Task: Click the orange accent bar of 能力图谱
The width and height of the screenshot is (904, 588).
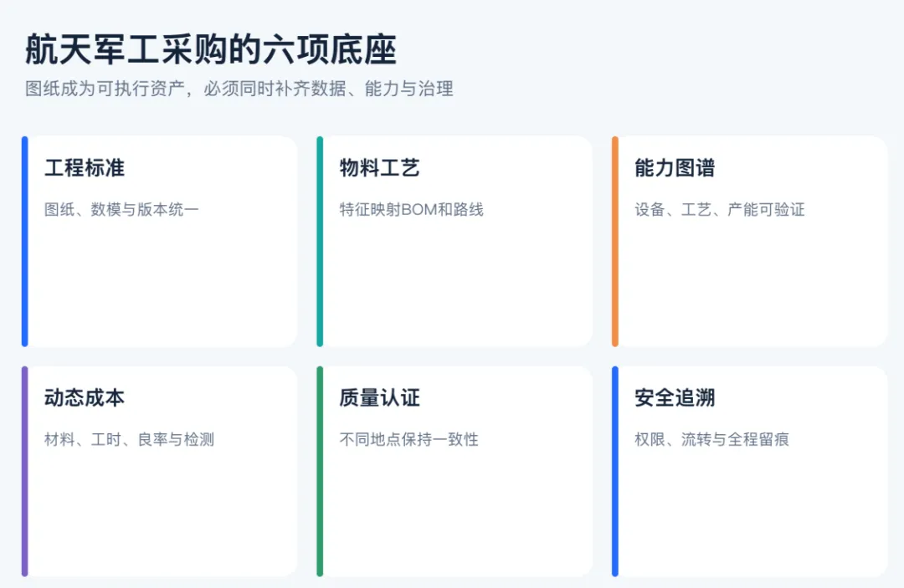Action: point(615,241)
